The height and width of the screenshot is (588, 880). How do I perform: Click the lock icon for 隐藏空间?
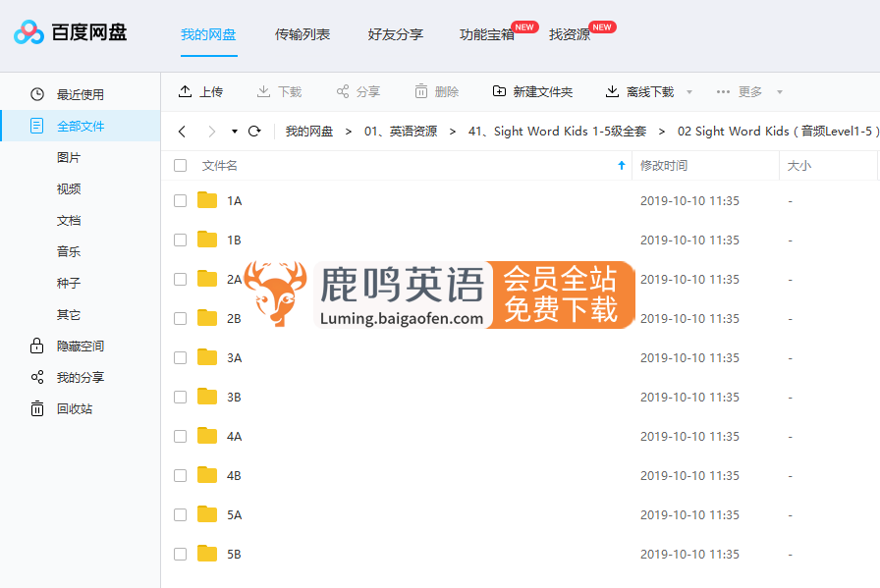(36, 346)
